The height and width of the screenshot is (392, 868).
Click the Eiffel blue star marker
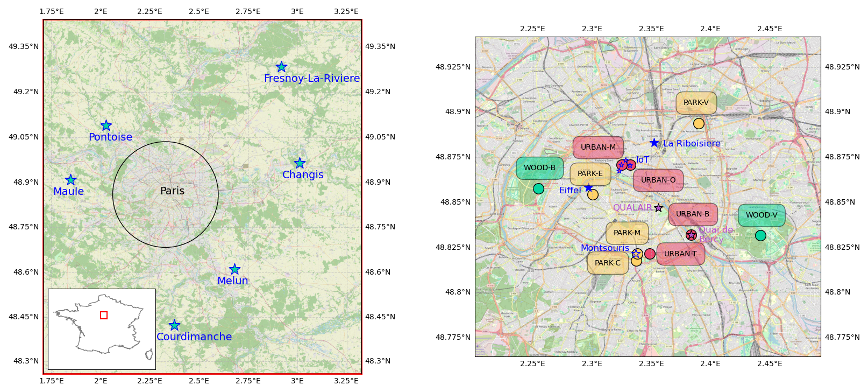588,188
